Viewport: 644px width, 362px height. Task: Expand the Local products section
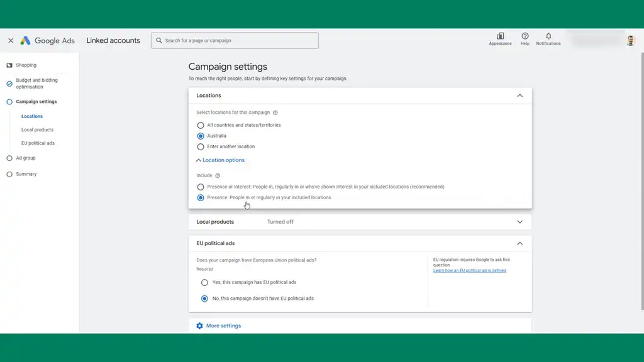tap(519, 222)
